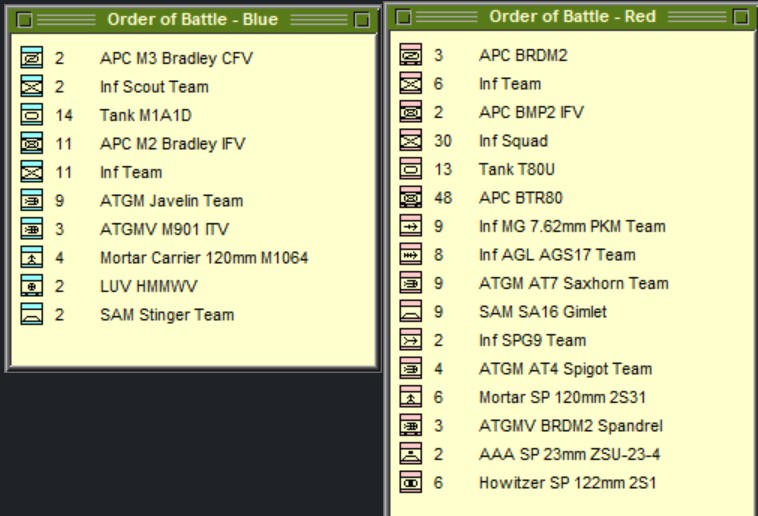This screenshot has width=758, height=516.
Task: Click the Order of Battle - Red title bar
Action: (x=572, y=17)
